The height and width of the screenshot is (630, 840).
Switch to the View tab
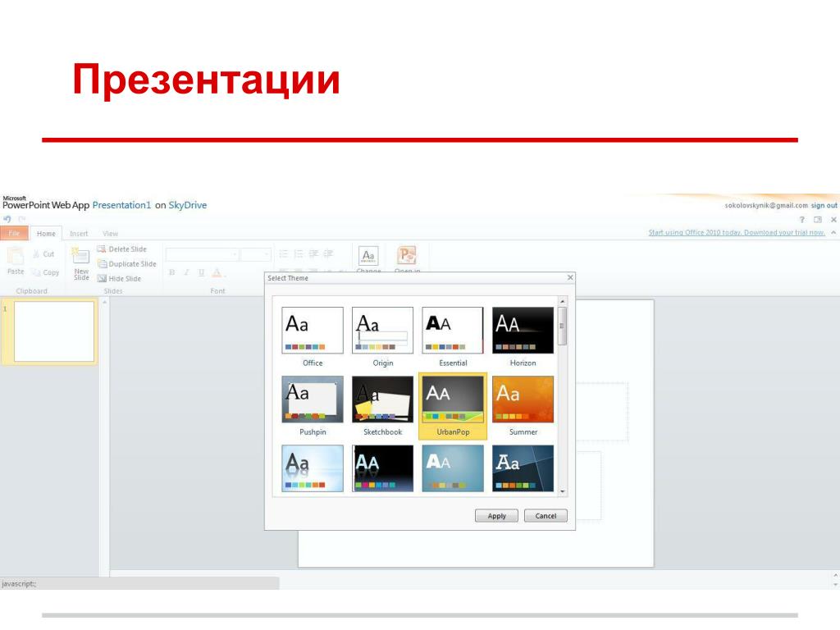coord(111,234)
